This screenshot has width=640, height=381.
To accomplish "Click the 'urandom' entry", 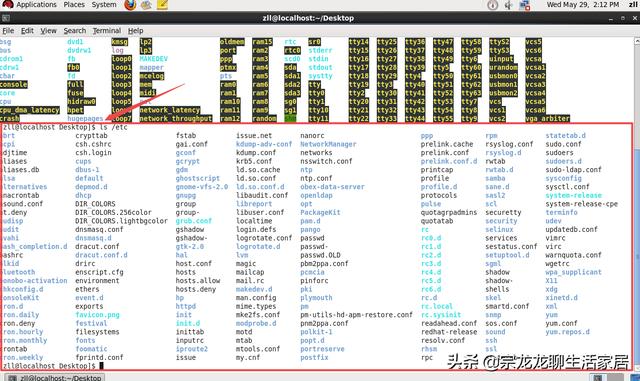I will pyautogui.click(x=503, y=67).
